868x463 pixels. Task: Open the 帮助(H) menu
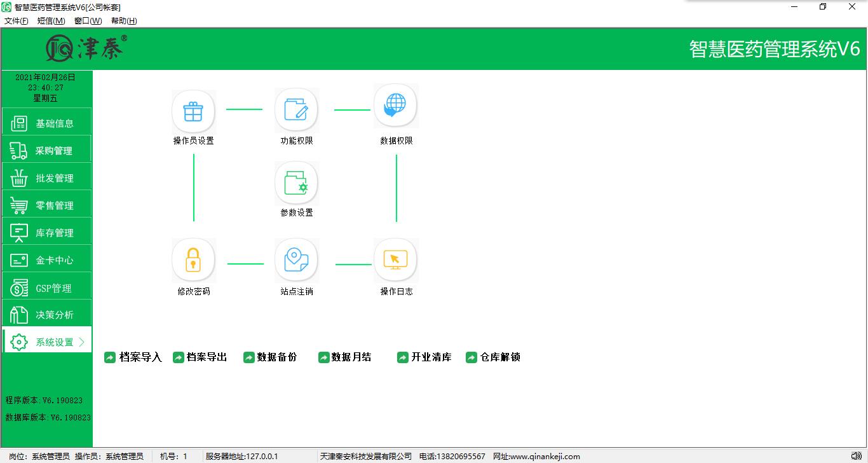tap(124, 21)
